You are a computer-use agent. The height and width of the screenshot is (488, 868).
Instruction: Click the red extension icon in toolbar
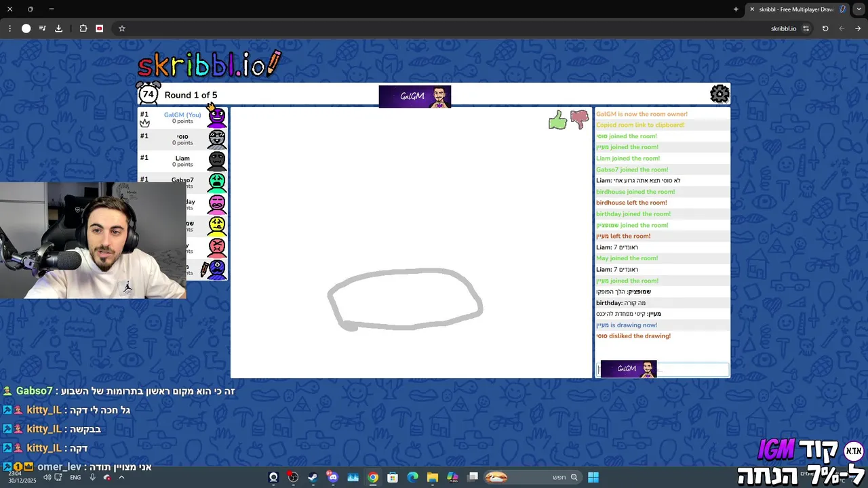click(100, 28)
